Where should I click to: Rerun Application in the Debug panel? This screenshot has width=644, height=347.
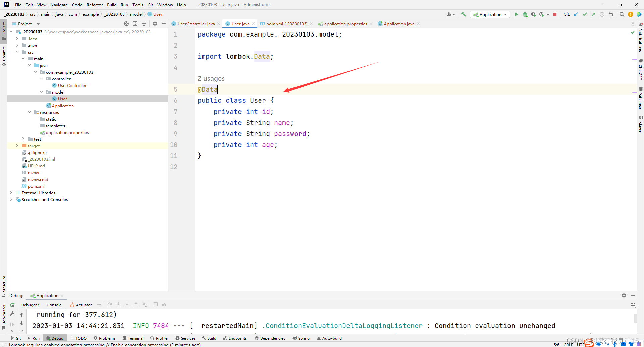(12, 305)
